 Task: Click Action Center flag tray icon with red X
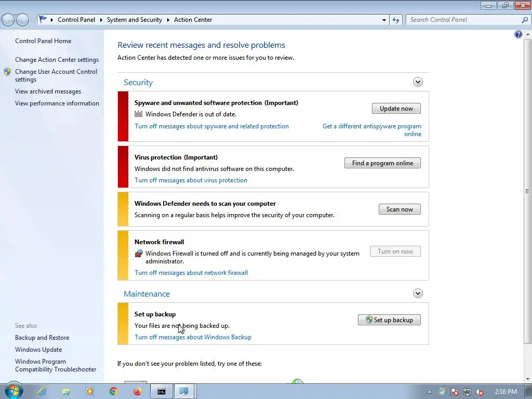click(x=454, y=392)
